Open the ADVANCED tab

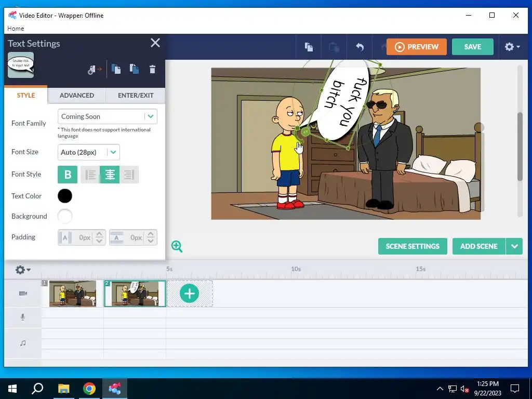(77, 96)
